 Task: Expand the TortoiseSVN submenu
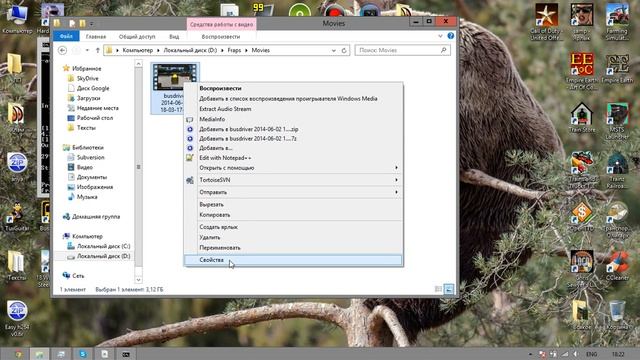(x=294, y=180)
